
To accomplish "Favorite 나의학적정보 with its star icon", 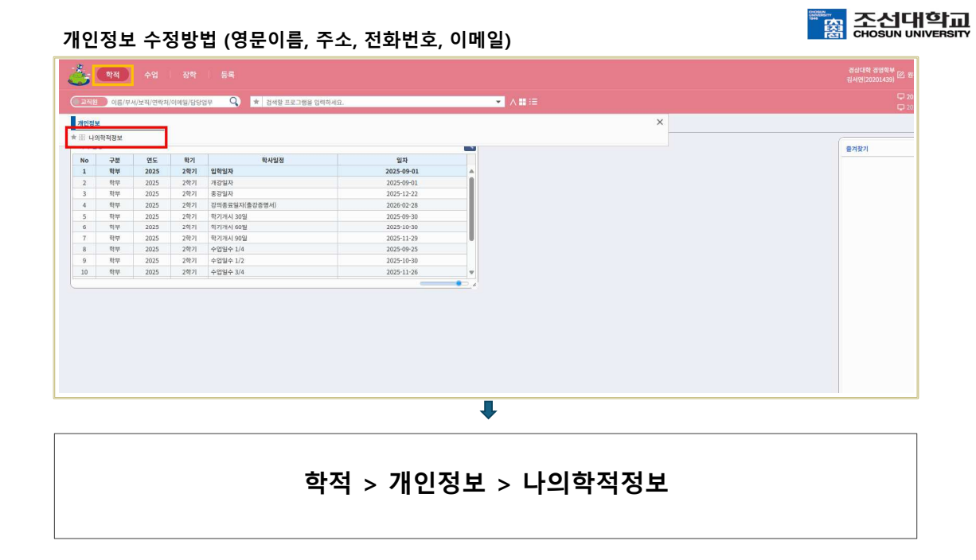I will pos(74,138).
